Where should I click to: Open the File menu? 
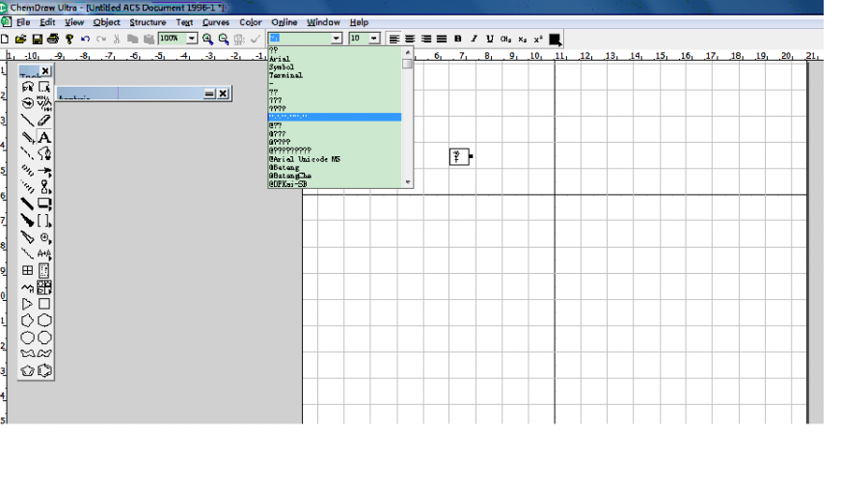click(23, 22)
